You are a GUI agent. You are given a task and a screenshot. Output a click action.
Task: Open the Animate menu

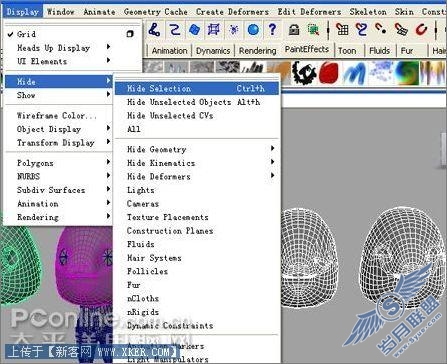point(99,12)
